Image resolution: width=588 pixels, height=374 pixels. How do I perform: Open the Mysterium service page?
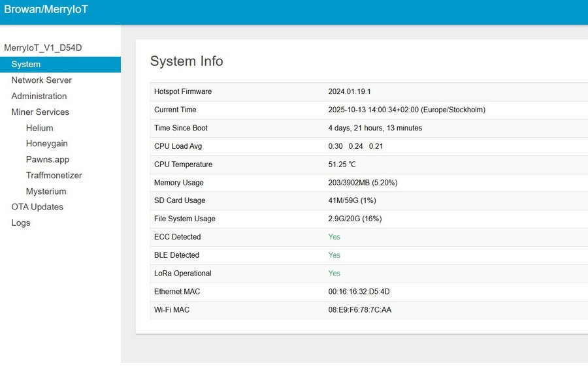(x=46, y=191)
